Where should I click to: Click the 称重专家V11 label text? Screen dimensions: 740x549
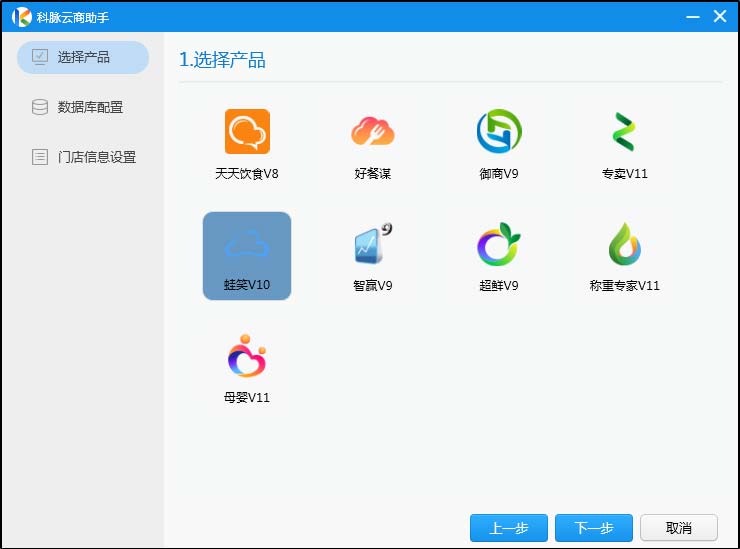tap(624, 286)
